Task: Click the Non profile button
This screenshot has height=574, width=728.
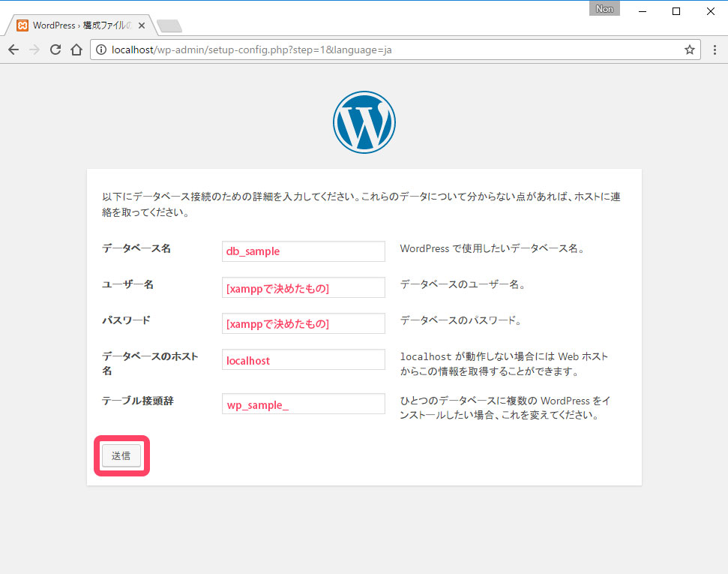Action: 604,8
